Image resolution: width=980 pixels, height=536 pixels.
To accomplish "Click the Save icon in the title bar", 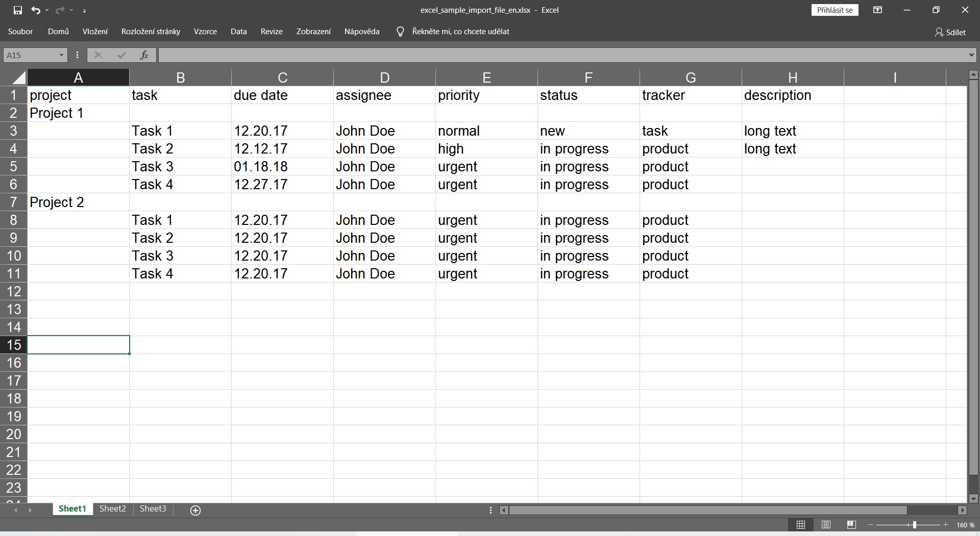I will click(x=18, y=10).
